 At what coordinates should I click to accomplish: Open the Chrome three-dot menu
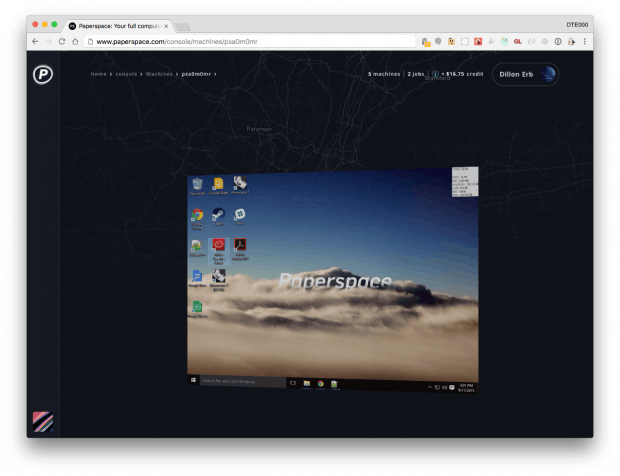584,42
